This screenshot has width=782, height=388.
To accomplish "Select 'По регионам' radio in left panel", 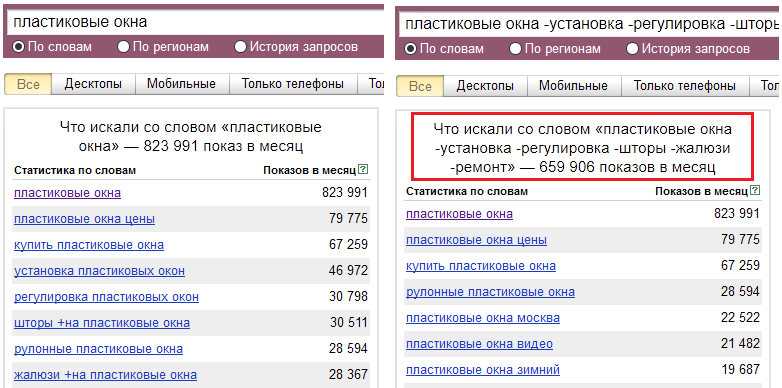I will coord(124,47).
